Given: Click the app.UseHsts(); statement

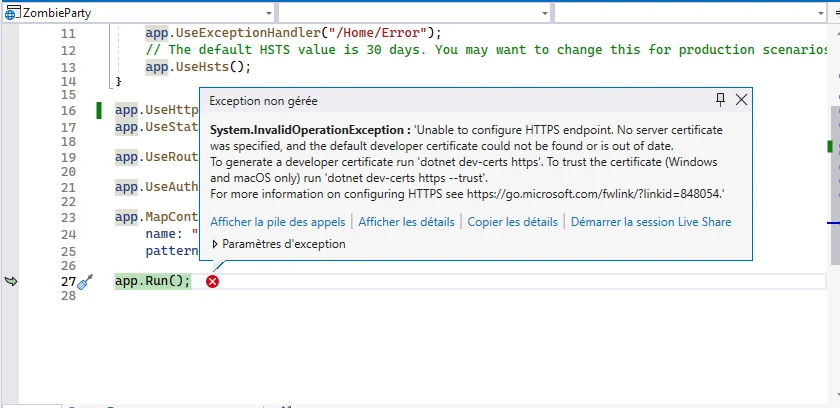Looking at the screenshot, I should click(198, 67).
